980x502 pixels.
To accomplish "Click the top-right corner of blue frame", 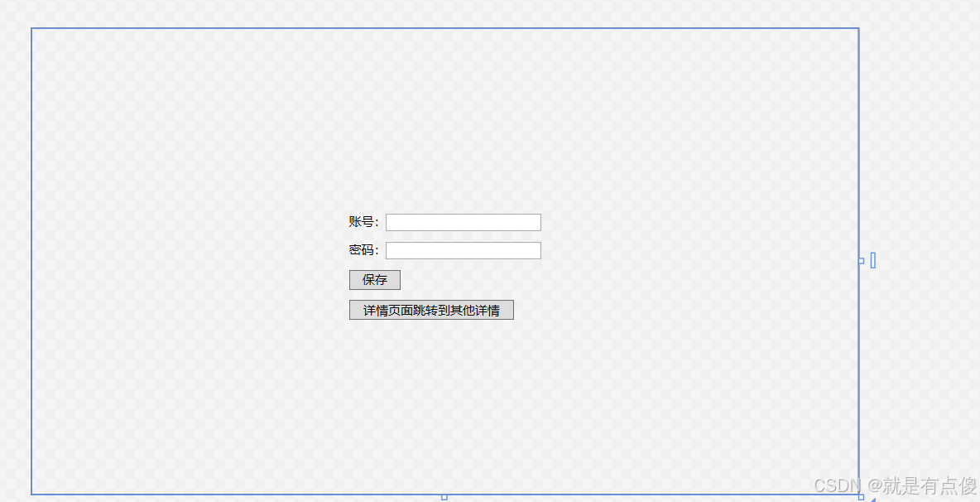I will (x=859, y=28).
